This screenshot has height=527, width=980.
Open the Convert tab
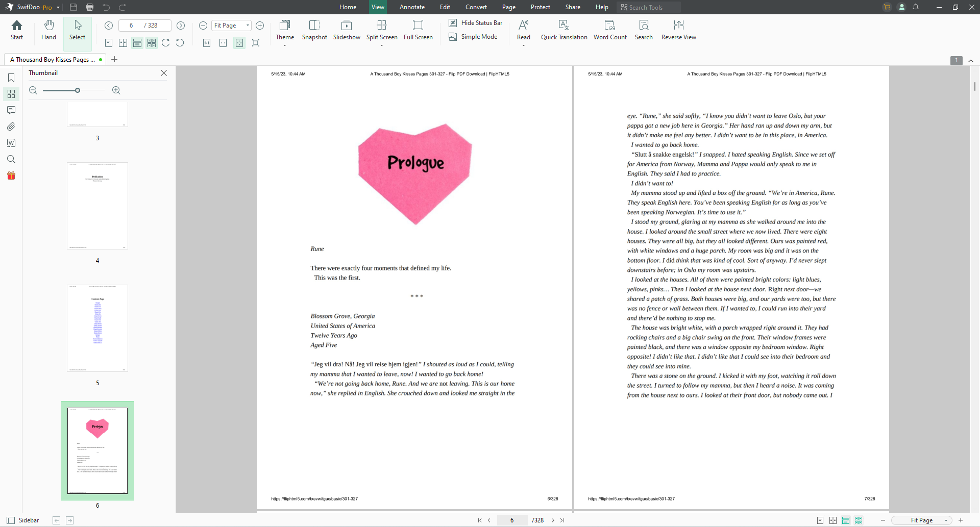pos(476,7)
